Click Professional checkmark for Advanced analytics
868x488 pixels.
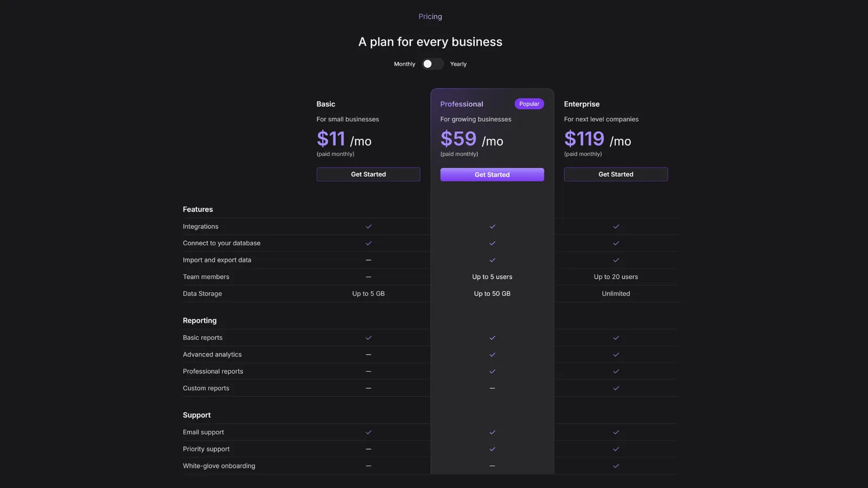coord(492,355)
